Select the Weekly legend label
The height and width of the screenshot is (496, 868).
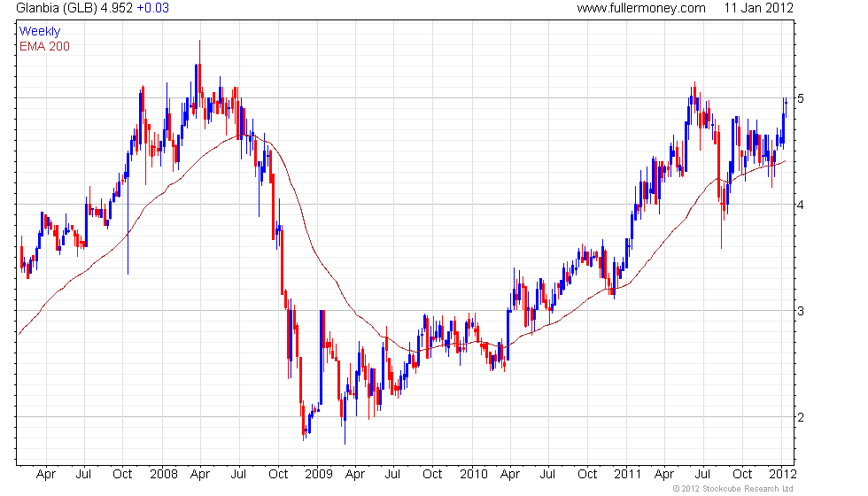coord(40,32)
